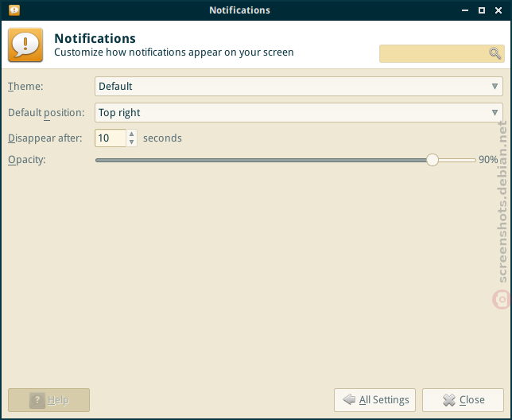Click the Theme combo box arrow
The width and height of the screenshot is (512, 420).
coord(495,86)
